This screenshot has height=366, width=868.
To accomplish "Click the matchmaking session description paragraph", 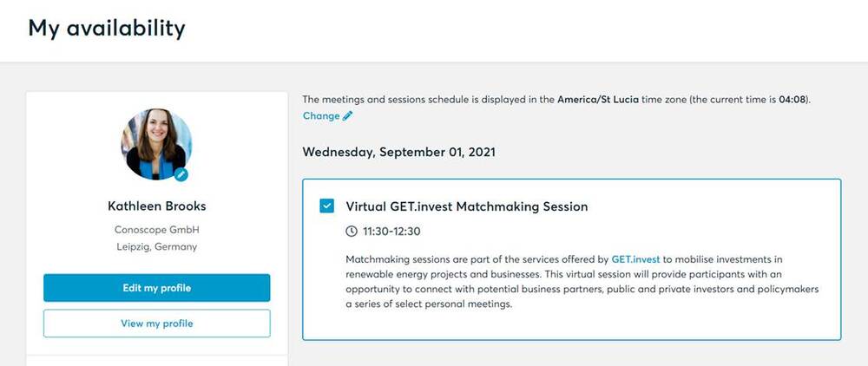I will (x=582, y=282).
